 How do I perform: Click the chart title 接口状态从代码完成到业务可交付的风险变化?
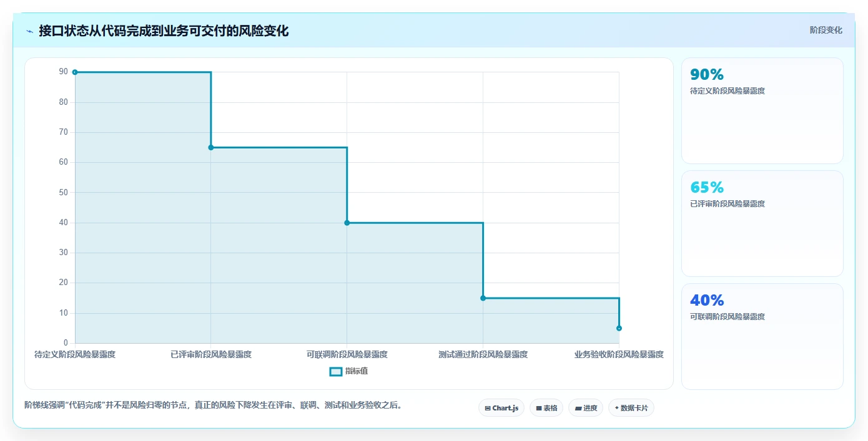pos(164,31)
